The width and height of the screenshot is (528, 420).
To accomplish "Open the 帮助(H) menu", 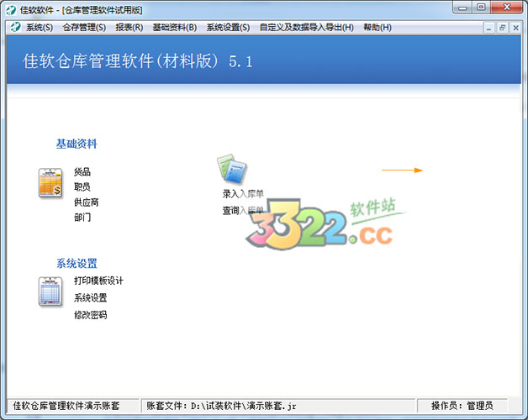I will (378, 27).
